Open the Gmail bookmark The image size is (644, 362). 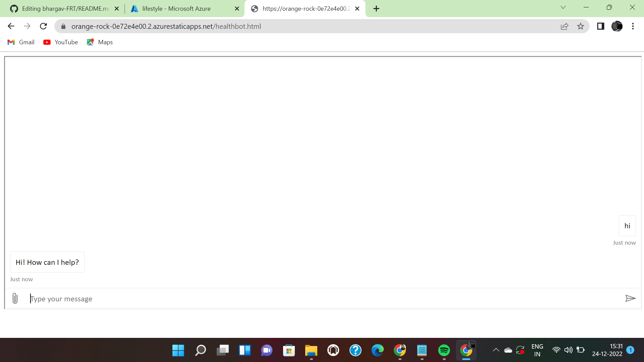(x=21, y=42)
